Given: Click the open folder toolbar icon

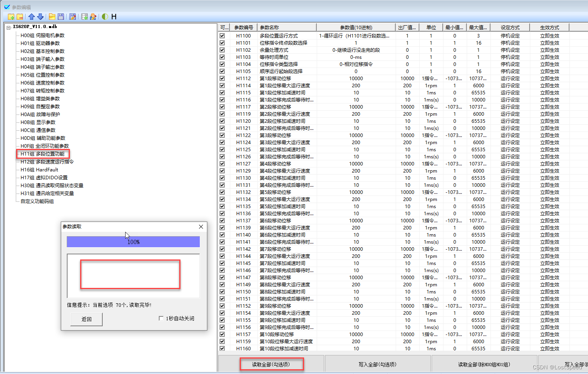Looking at the screenshot, I should 52,17.
